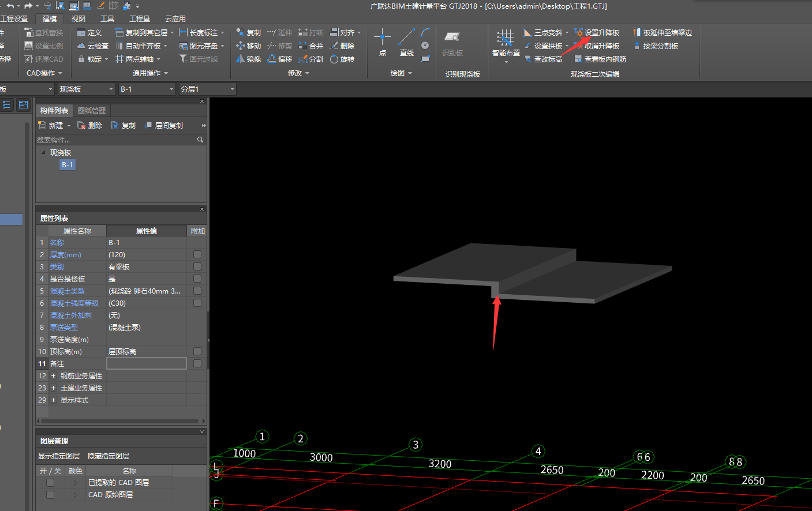Open the 工程量 ribbon tab
This screenshot has height=511, width=812.
140,18
